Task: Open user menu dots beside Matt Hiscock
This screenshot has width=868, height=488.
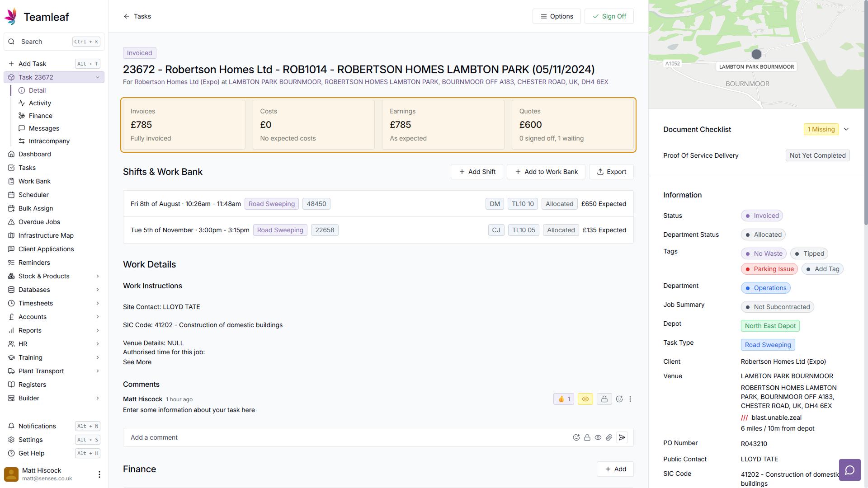Action: click(99, 474)
